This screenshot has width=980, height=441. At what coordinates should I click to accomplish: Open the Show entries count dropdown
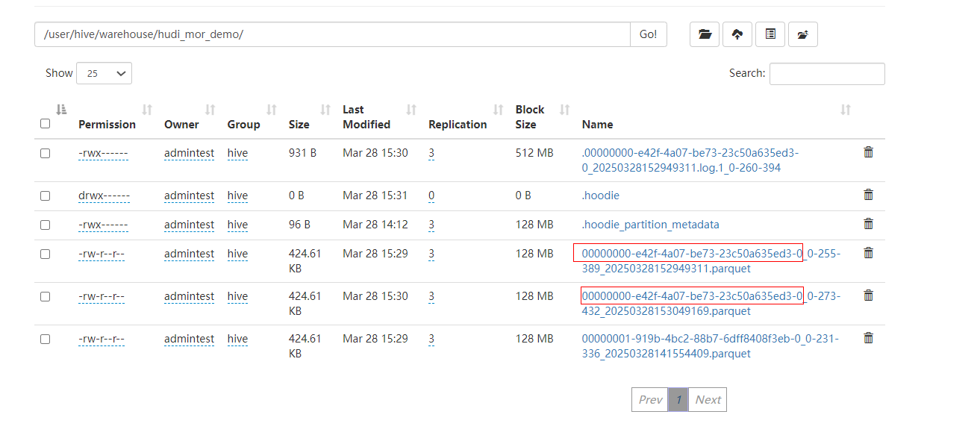click(104, 73)
